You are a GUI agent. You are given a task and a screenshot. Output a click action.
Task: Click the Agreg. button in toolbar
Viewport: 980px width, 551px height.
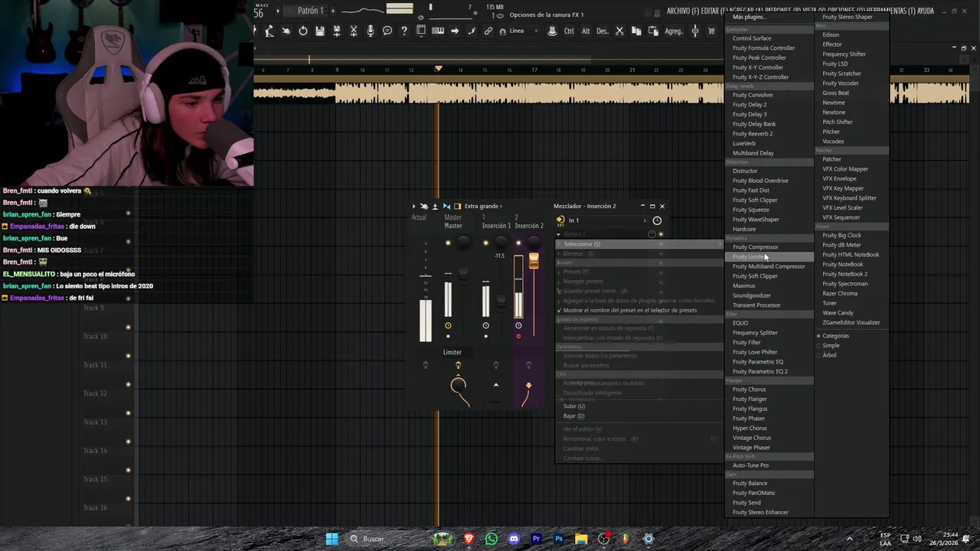point(674,31)
